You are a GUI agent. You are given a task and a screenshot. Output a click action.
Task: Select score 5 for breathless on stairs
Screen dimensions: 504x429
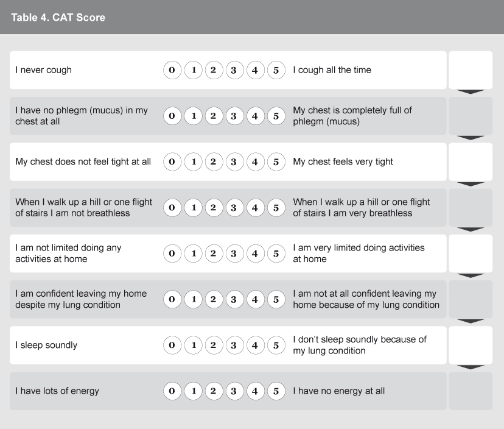(276, 208)
